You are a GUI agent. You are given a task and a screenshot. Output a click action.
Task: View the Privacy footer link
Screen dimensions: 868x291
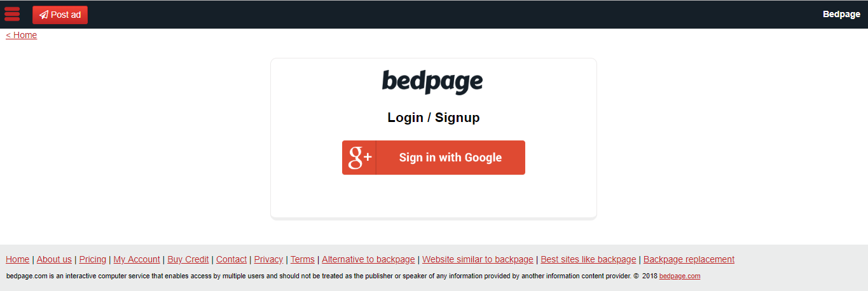[268, 259]
